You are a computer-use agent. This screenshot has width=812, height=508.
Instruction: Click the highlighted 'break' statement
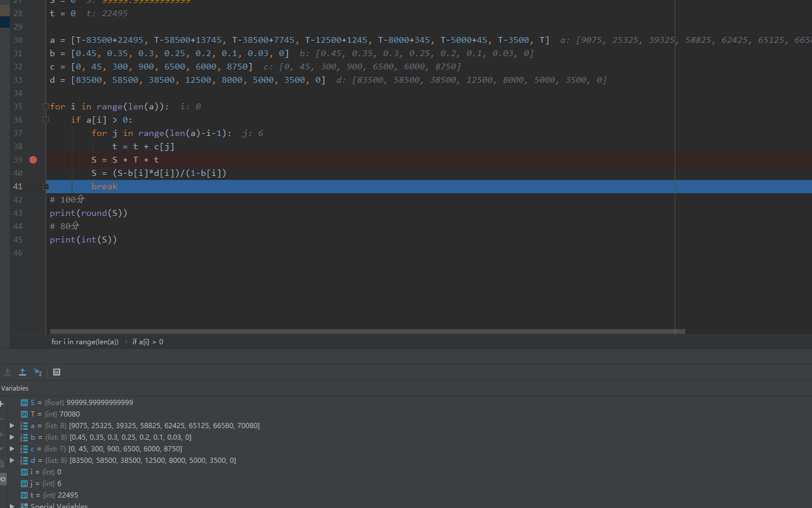(x=105, y=186)
